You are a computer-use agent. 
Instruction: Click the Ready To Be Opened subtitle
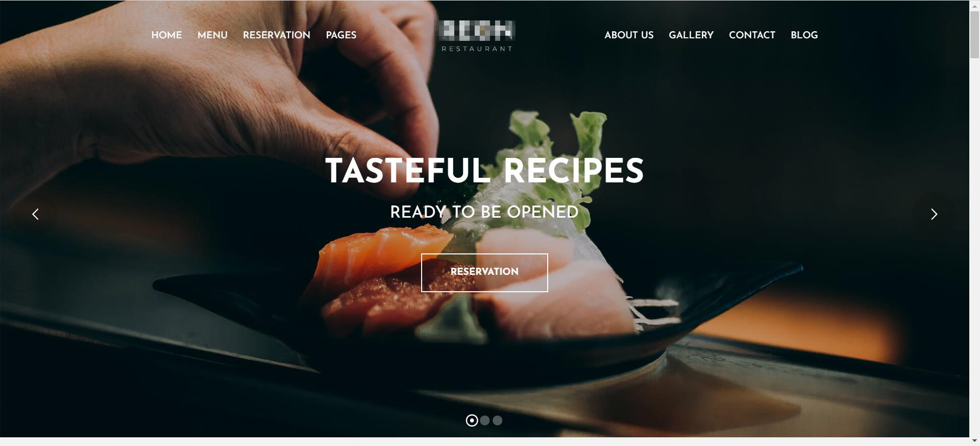point(484,212)
